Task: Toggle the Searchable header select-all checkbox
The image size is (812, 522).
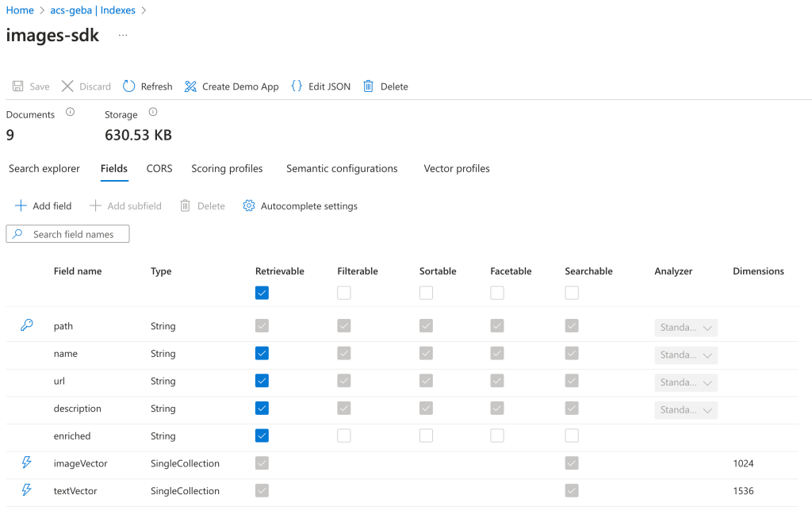Action: click(572, 293)
